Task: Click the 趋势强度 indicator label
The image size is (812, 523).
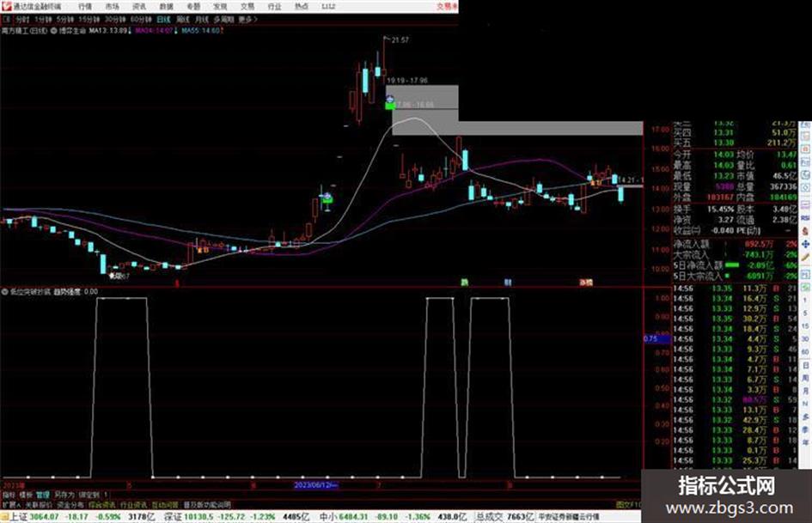Action: click(67, 292)
